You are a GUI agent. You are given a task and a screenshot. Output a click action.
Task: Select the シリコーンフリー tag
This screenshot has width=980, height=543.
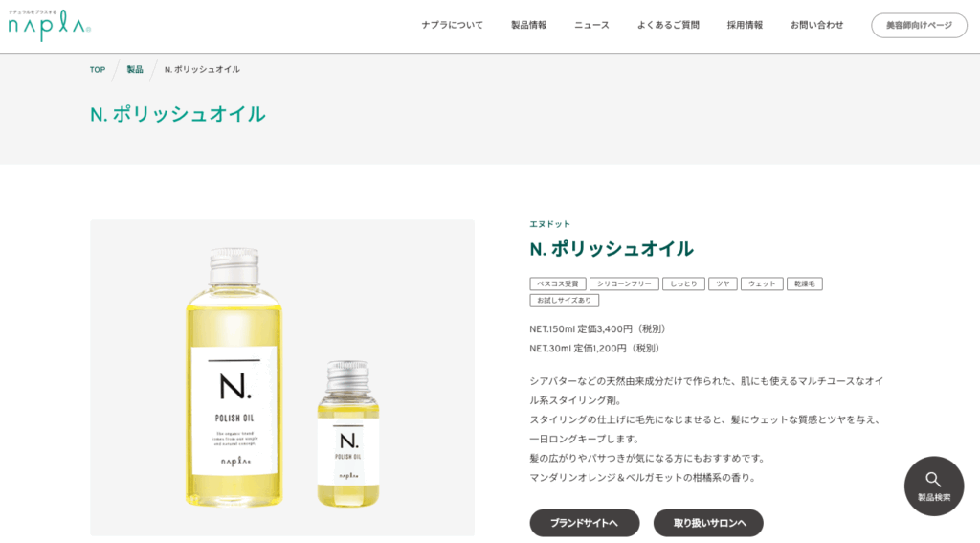pyautogui.click(x=624, y=284)
